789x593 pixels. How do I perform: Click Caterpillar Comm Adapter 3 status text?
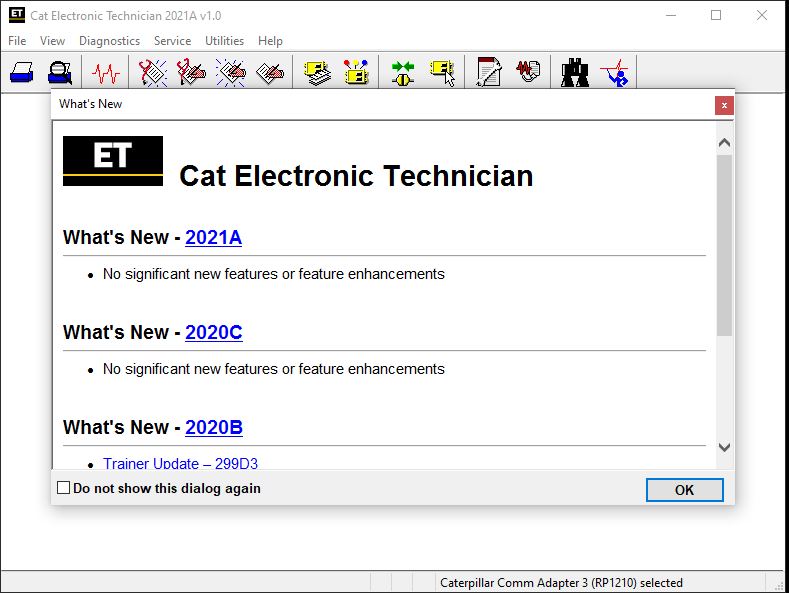point(561,582)
